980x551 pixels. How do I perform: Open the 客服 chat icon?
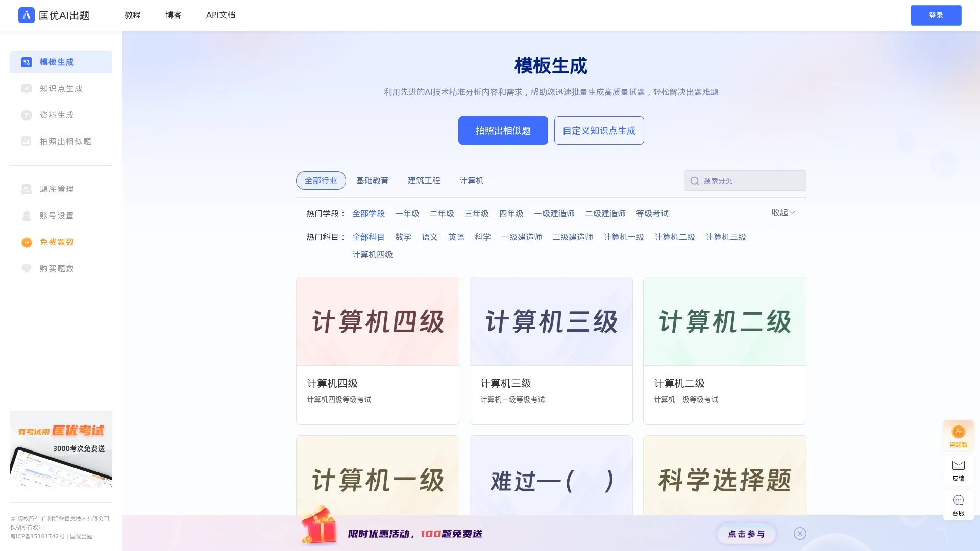click(959, 500)
